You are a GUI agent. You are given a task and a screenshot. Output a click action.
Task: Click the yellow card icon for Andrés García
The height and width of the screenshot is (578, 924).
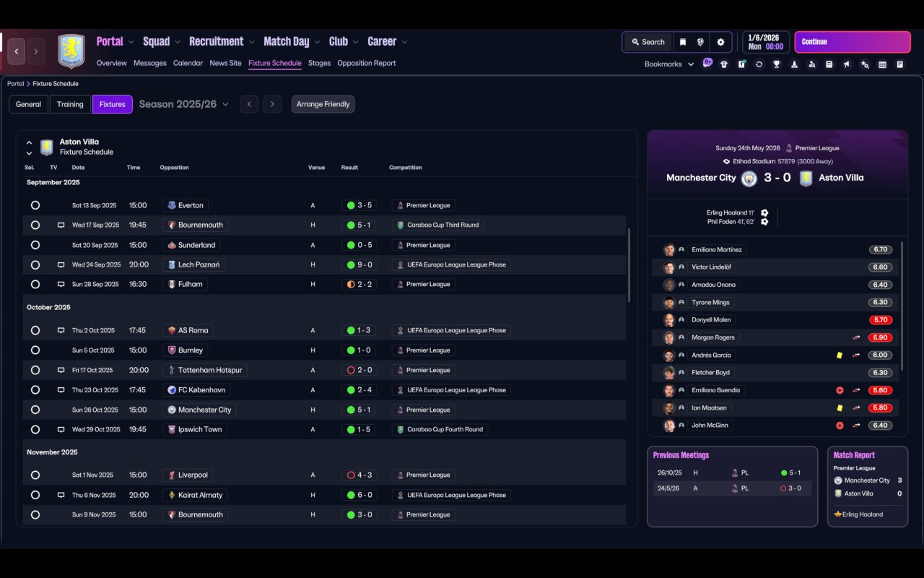tap(840, 355)
